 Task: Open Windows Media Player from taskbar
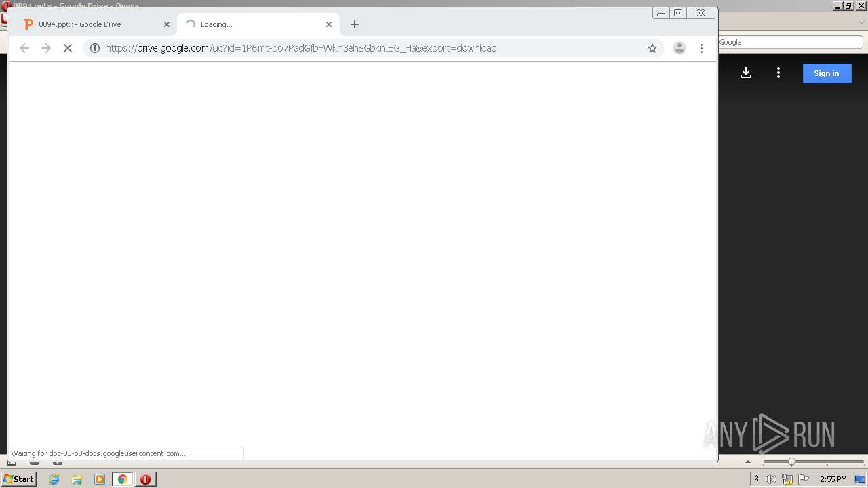tap(100, 479)
